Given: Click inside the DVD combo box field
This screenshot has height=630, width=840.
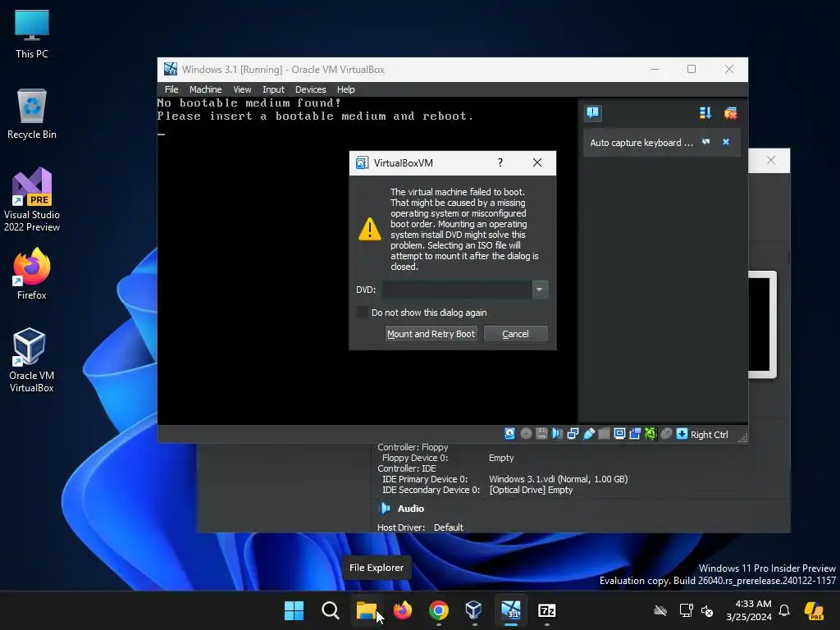Looking at the screenshot, I should click(457, 290).
